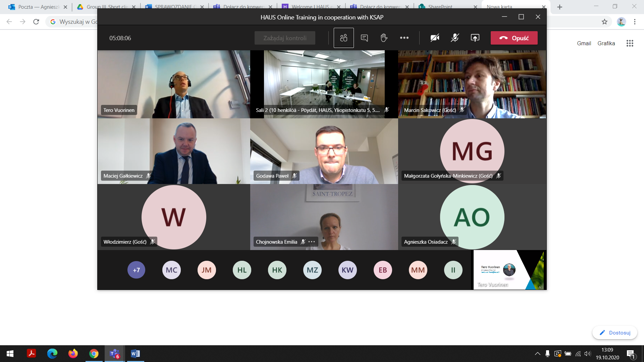
Task: Raise your hand in the meeting
Action: [384, 38]
